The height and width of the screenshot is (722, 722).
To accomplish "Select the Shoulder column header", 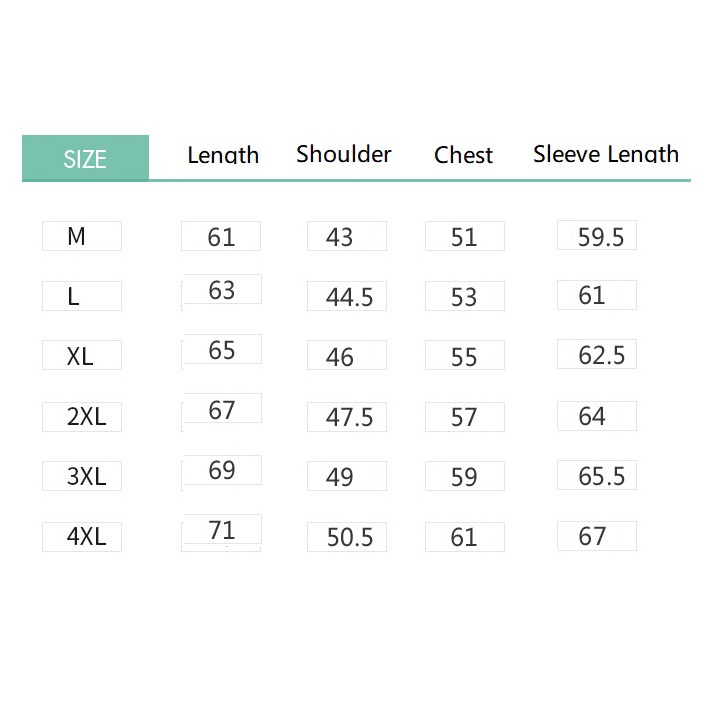I will pos(344,154).
